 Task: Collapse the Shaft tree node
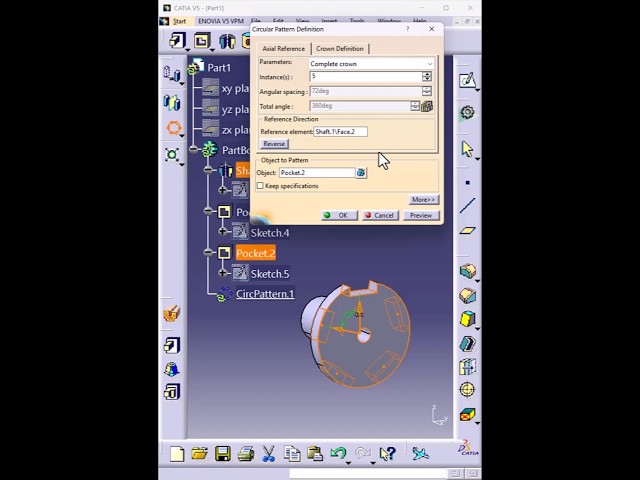pyautogui.click(x=208, y=170)
